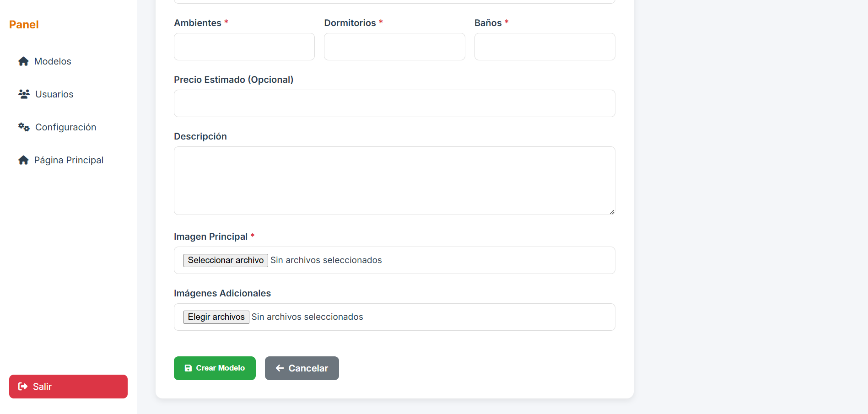This screenshot has height=414, width=868.
Task: Click the house icon beside Página Principal
Action: coord(23,160)
